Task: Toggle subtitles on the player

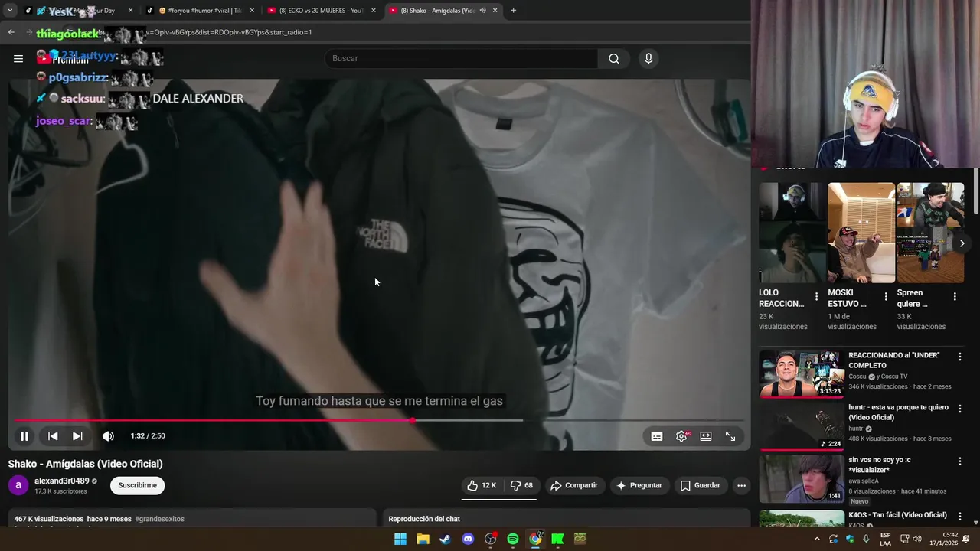Action: tap(657, 436)
